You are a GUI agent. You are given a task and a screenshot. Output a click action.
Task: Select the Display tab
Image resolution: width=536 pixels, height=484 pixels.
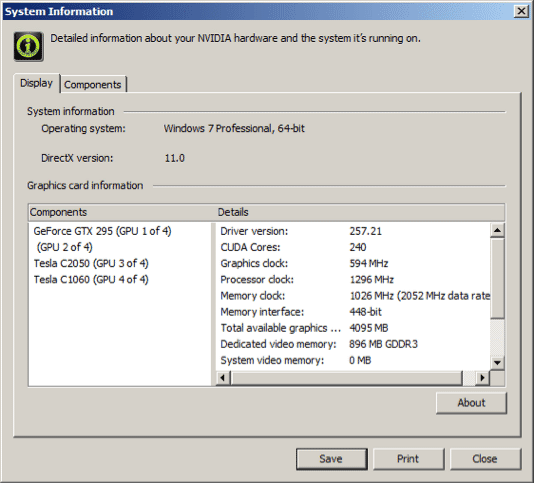click(x=37, y=83)
